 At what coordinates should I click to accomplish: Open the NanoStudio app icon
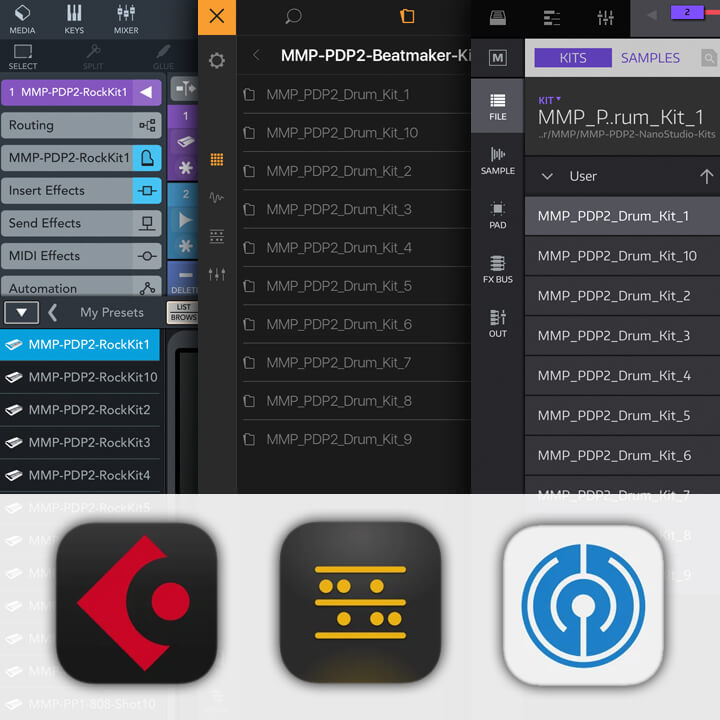583,606
